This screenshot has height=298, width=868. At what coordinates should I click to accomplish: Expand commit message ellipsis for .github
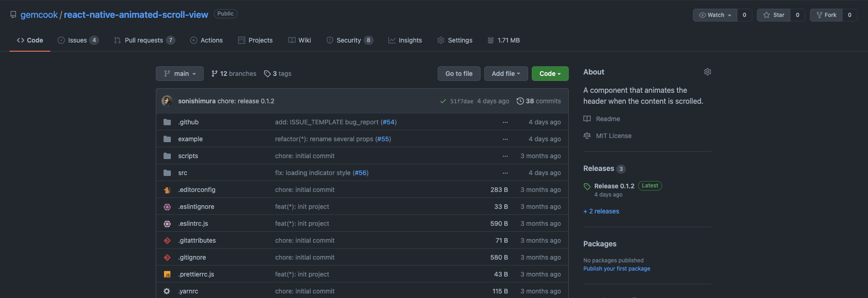(505, 122)
